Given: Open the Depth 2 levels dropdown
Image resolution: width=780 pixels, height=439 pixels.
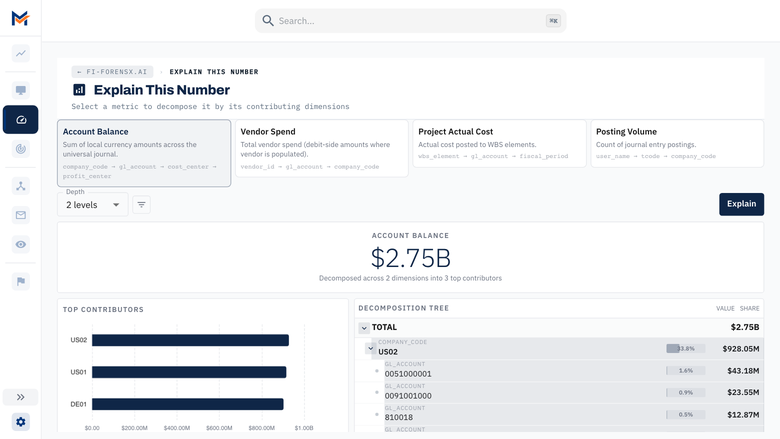Looking at the screenshot, I should (x=93, y=204).
